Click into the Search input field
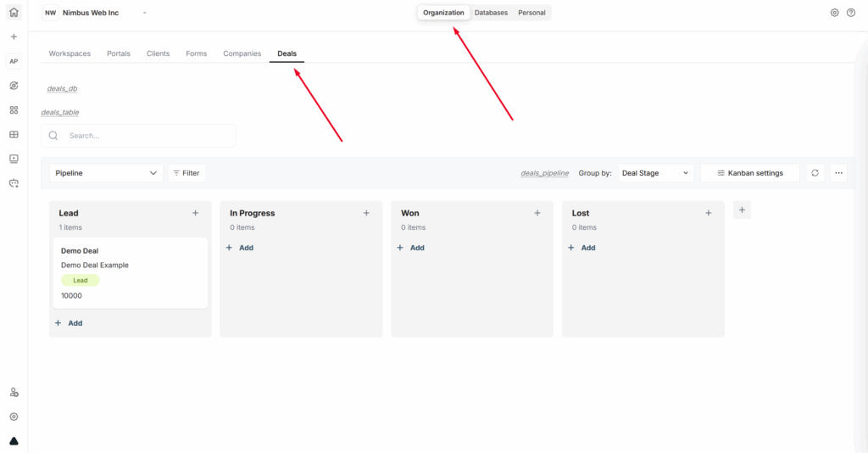868x453 pixels. click(x=148, y=136)
